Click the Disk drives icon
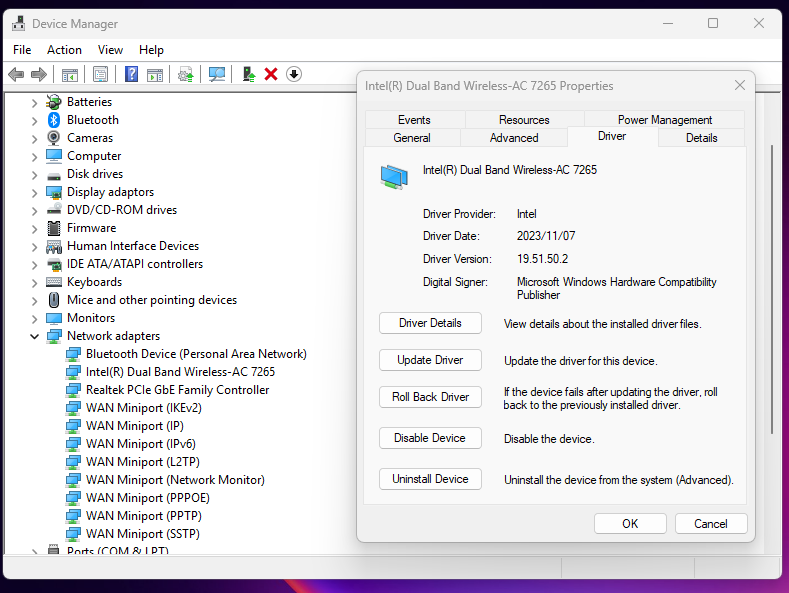The width and height of the screenshot is (789, 593). (x=54, y=176)
